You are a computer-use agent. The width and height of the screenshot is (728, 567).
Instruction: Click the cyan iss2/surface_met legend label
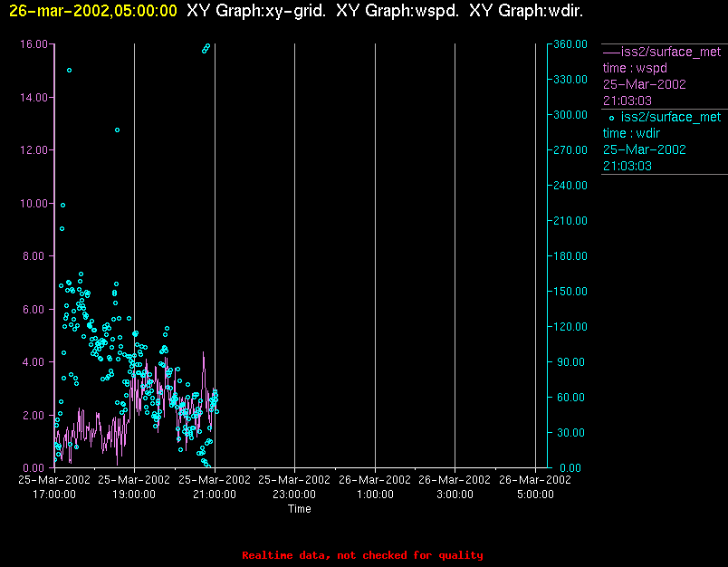tap(671, 117)
